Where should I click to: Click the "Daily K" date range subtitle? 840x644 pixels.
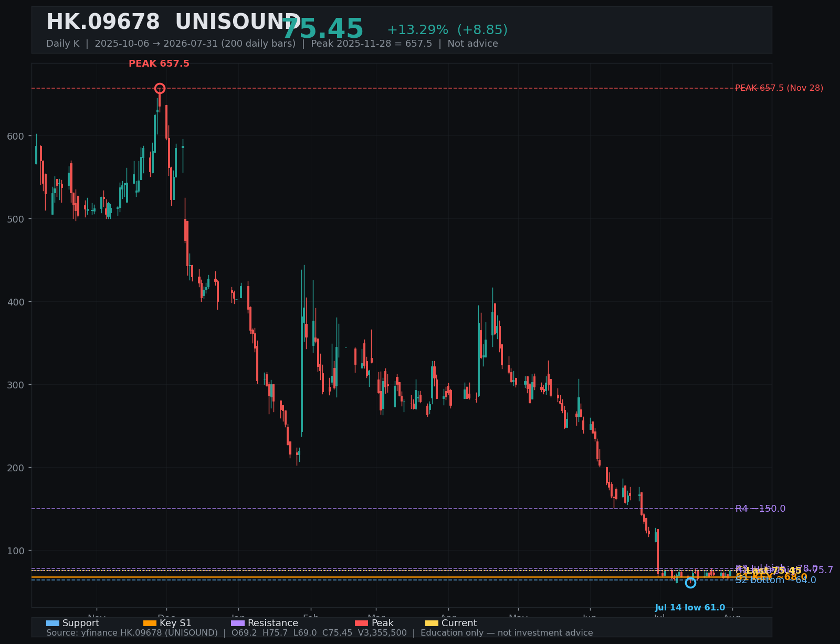(x=272, y=44)
